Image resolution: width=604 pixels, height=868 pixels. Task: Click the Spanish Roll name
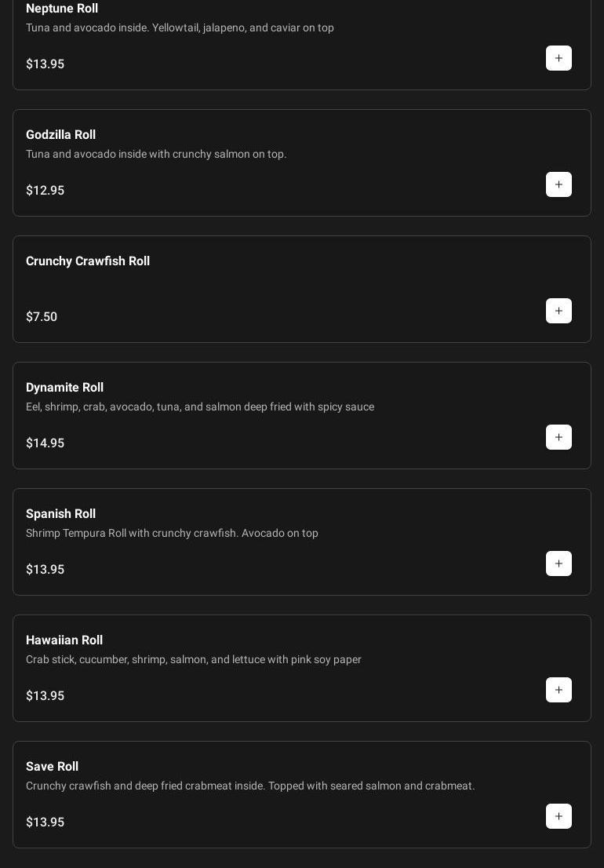[60, 514]
